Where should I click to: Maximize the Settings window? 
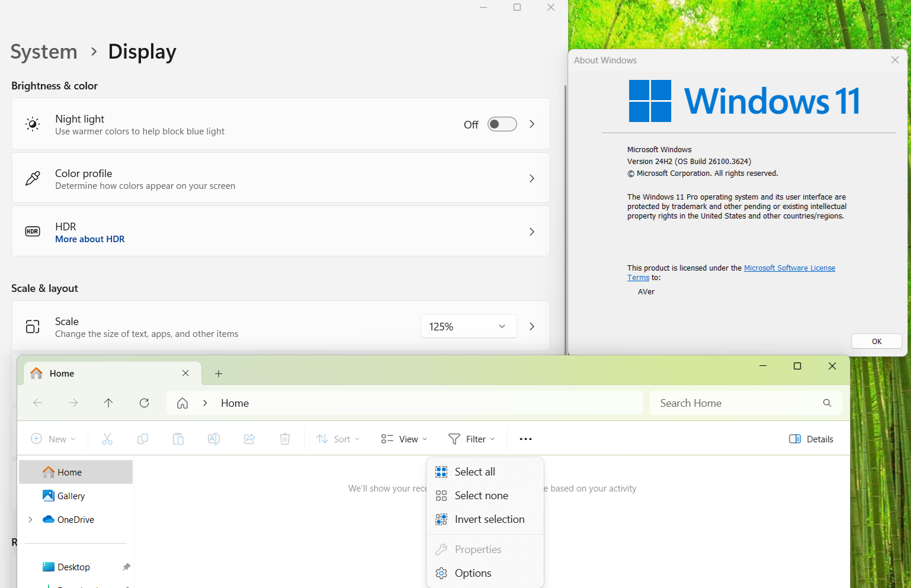click(x=517, y=7)
